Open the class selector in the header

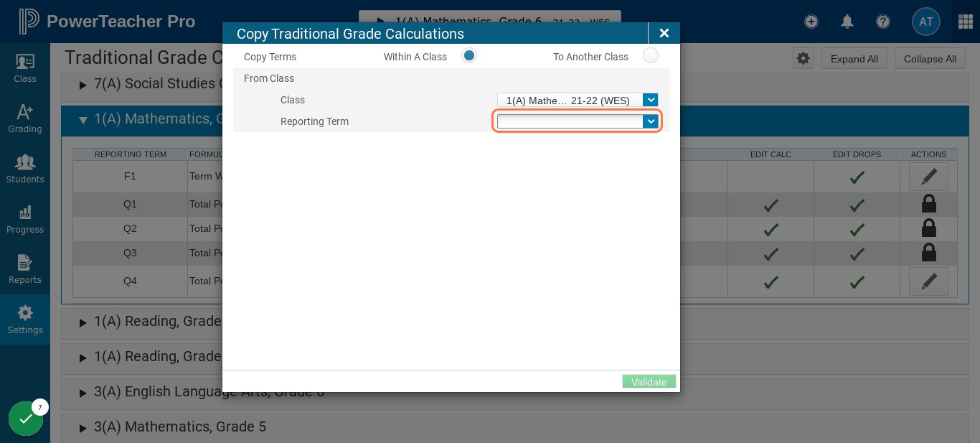point(490,20)
